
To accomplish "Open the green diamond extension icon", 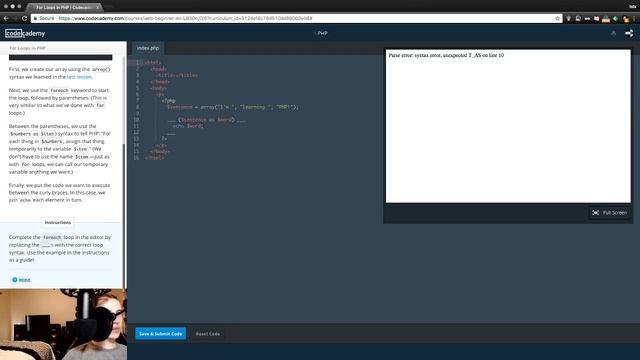I will click(616, 18).
